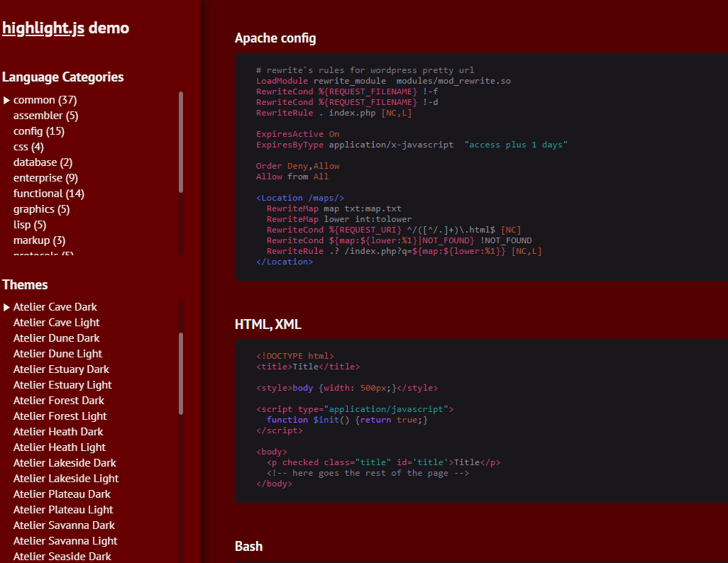Viewport: 728px width, 563px height.
Task: Apply the Atelier Estuary Dark theme
Action: [x=61, y=369]
